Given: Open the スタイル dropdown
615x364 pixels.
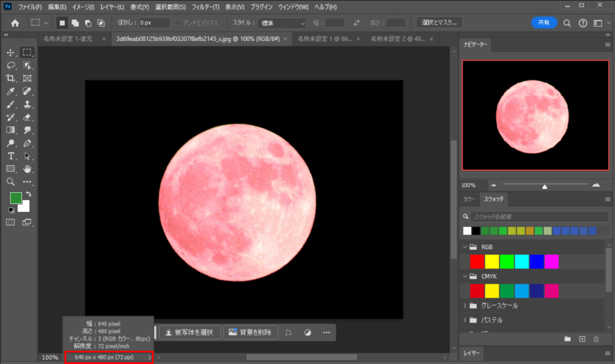Looking at the screenshot, I should [x=282, y=23].
